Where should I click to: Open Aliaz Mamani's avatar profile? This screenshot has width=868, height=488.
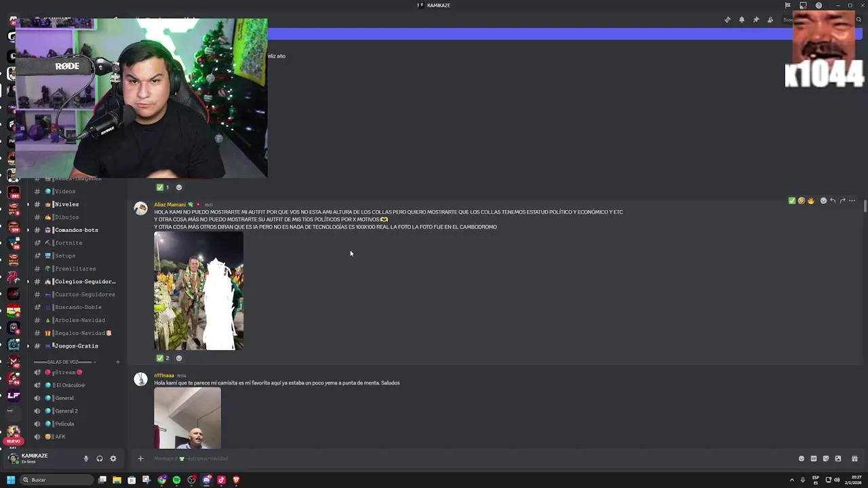pos(140,209)
